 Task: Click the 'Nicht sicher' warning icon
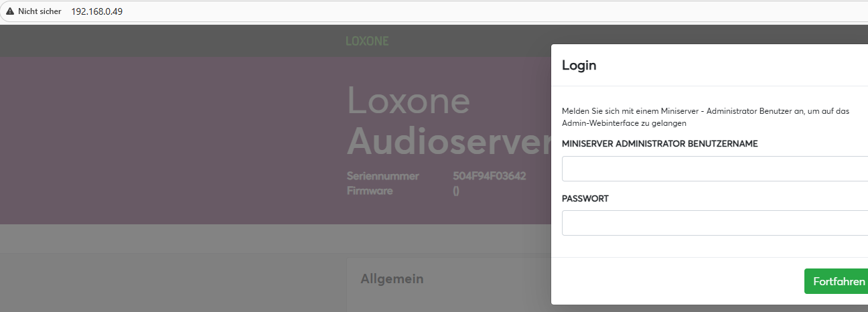(10, 11)
